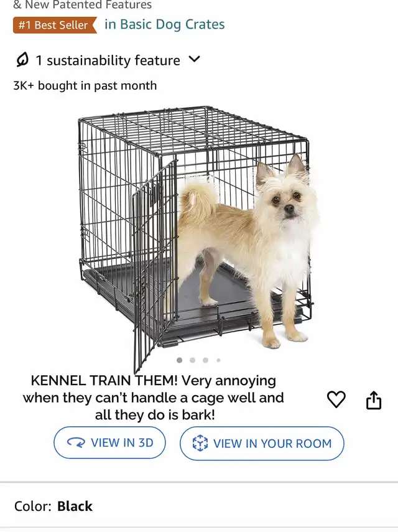Tap the New Patented Features product title
Viewport: 398px width, 532px height.
(82, 5)
